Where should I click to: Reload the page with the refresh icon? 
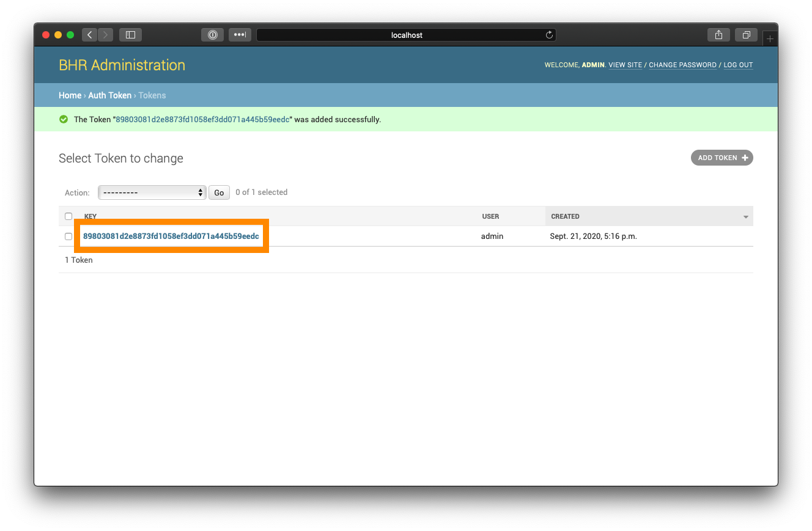tap(549, 35)
